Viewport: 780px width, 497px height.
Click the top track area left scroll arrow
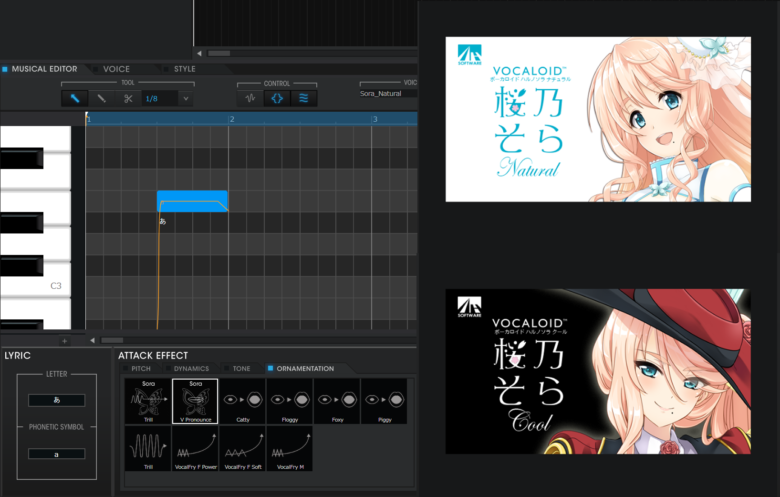point(199,53)
